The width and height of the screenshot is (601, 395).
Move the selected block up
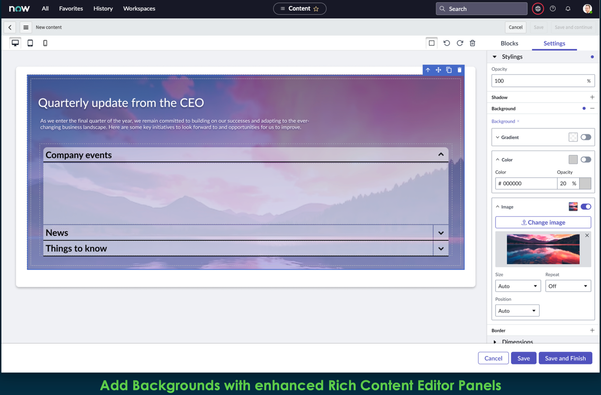tap(428, 70)
